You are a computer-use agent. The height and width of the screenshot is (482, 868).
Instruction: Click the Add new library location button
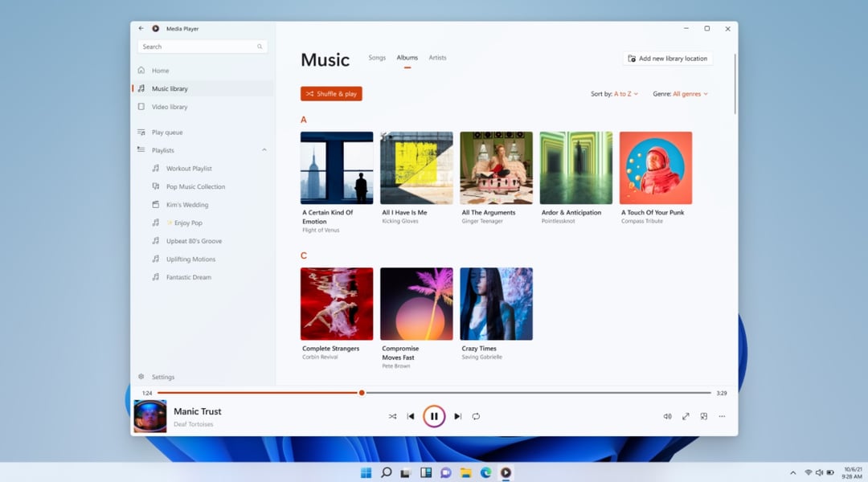[x=667, y=58]
